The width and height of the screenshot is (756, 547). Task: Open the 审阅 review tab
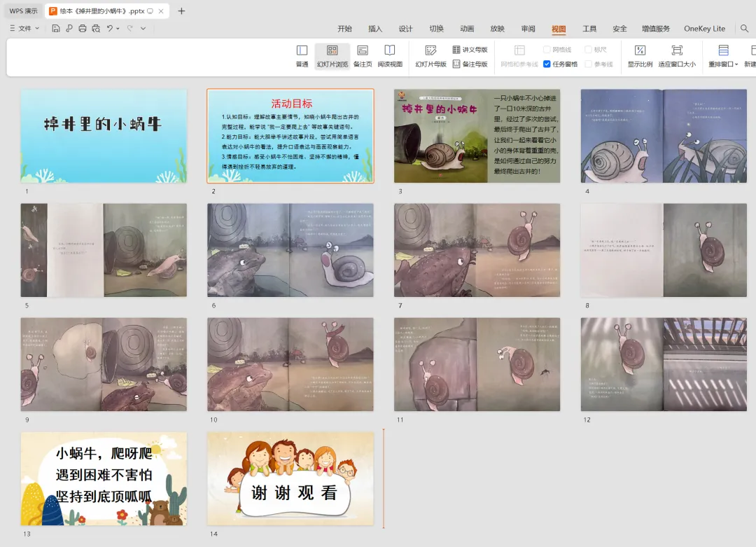528,29
